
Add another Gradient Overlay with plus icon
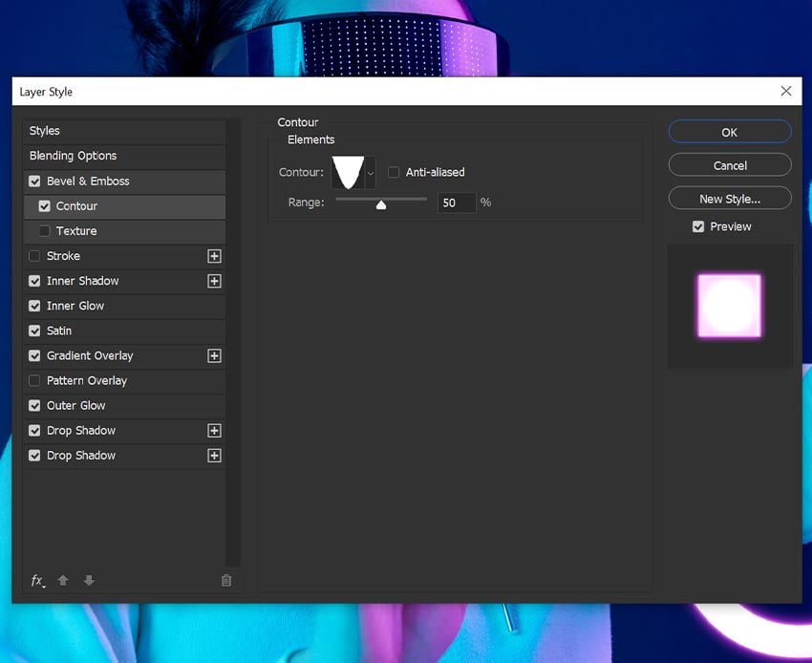pos(214,355)
